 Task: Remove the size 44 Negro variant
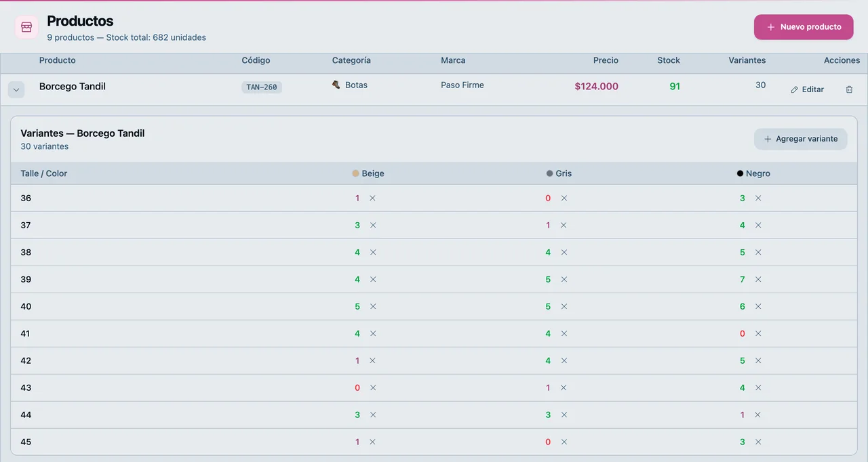click(x=758, y=415)
